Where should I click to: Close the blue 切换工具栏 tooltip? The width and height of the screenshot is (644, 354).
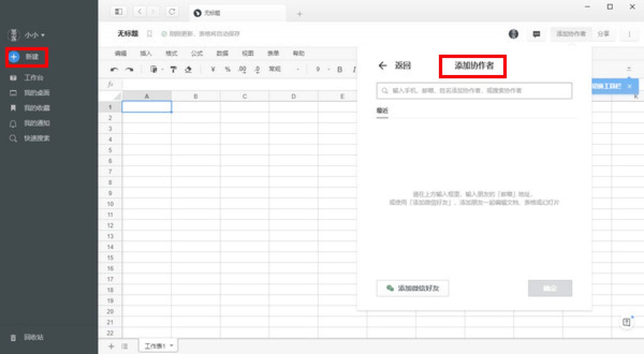coord(630,86)
